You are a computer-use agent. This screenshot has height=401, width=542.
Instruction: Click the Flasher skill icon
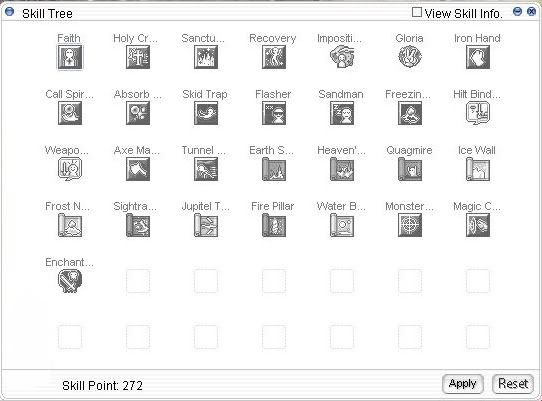(274, 113)
